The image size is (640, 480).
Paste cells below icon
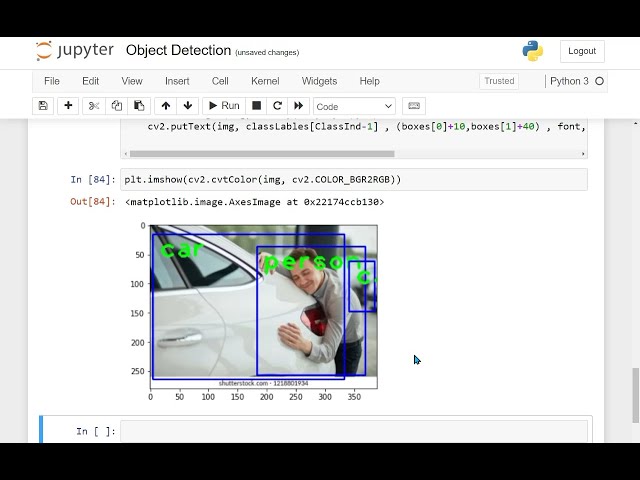coord(139,106)
